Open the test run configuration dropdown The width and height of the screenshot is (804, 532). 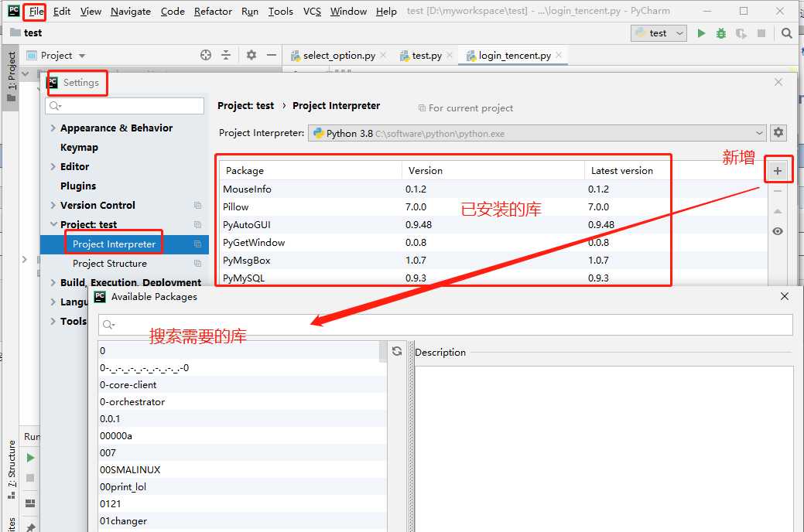tap(659, 33)
